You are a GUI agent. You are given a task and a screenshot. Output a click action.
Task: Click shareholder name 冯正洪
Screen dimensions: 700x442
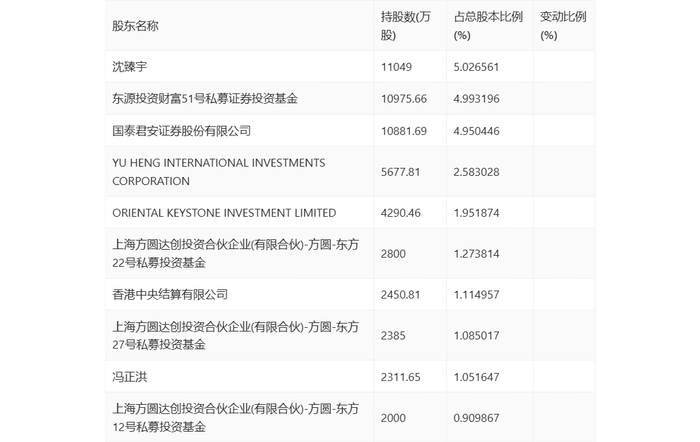[129, 377]
